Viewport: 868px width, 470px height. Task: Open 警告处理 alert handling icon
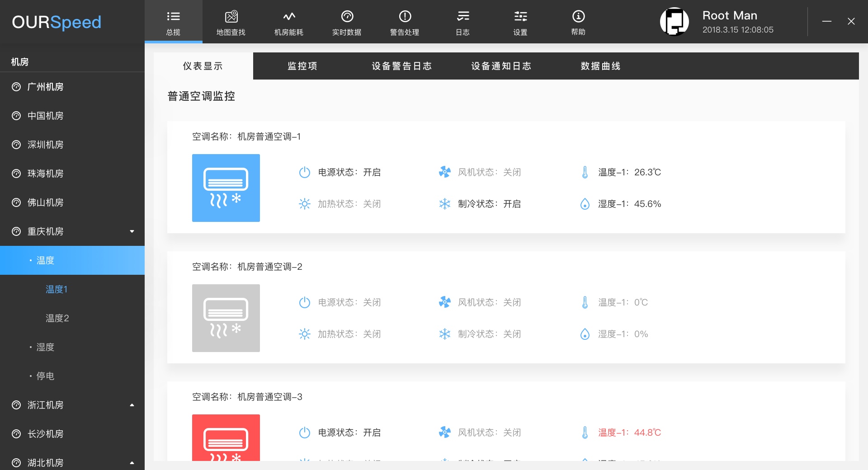click(x=405, y=17)
